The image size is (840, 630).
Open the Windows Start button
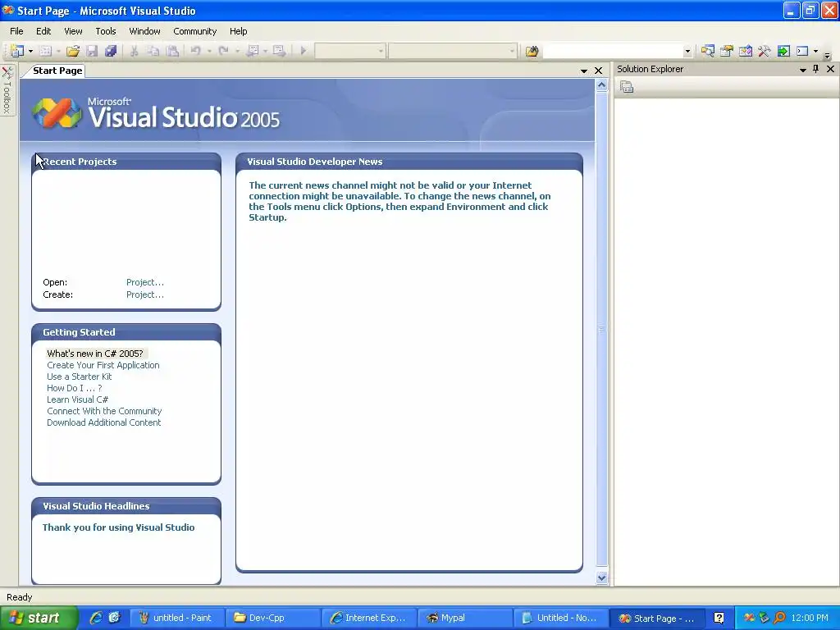pyautogui.click(x=39, y=618)
